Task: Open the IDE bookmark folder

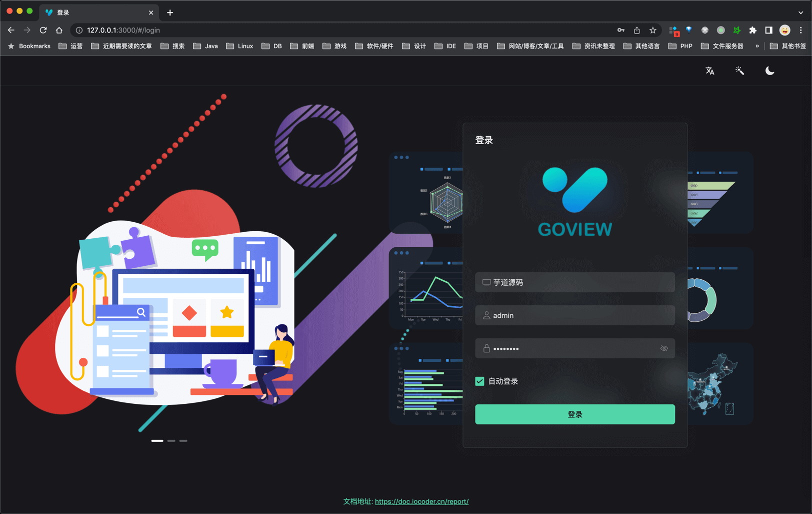Action: point(445,46)
